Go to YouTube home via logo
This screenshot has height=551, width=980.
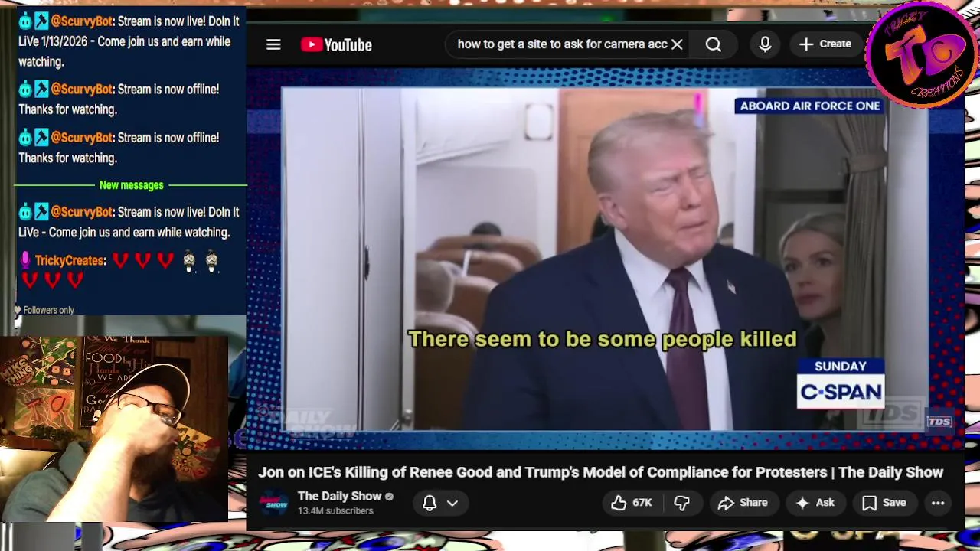(336, 44)
